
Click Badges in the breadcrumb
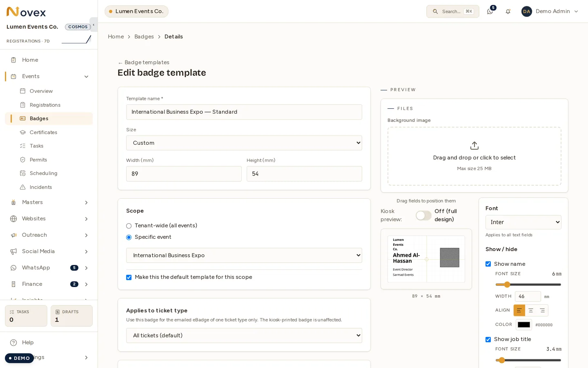[144, 37]
